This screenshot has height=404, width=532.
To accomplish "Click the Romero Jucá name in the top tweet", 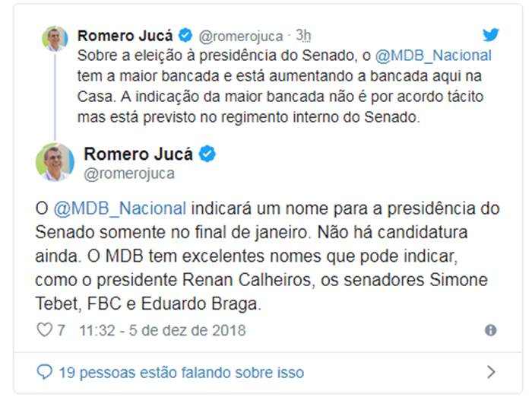I will tap(125, 35).
